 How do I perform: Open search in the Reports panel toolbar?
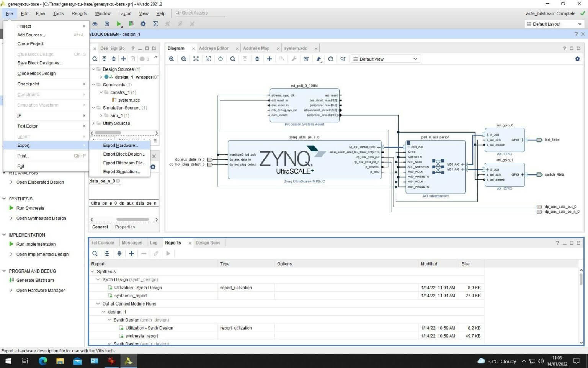pos(95,253)
